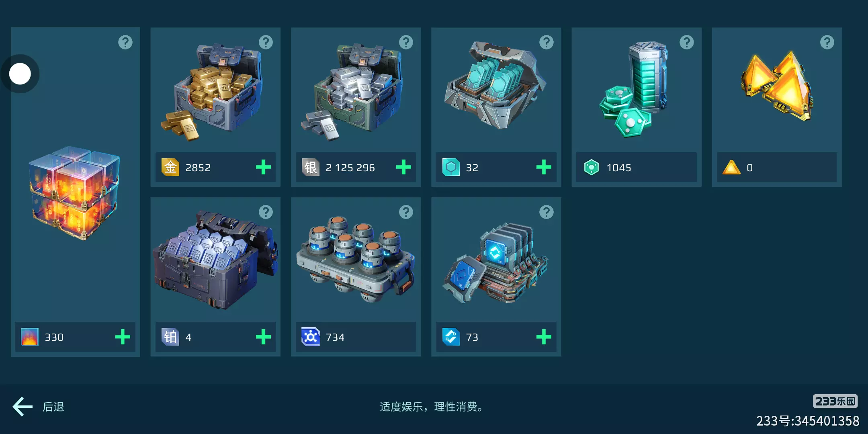Open help on the fire cube card

pos(125,42)
